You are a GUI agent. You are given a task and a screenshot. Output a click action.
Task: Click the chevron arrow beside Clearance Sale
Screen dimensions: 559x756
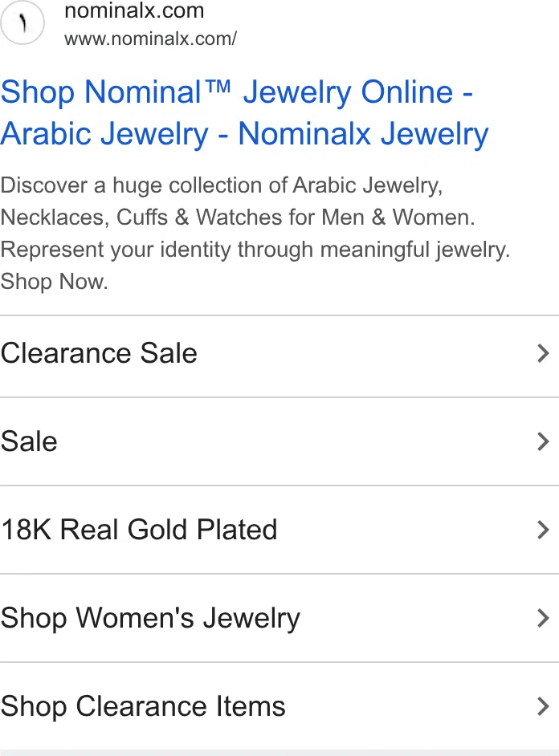tap(543, 353)
